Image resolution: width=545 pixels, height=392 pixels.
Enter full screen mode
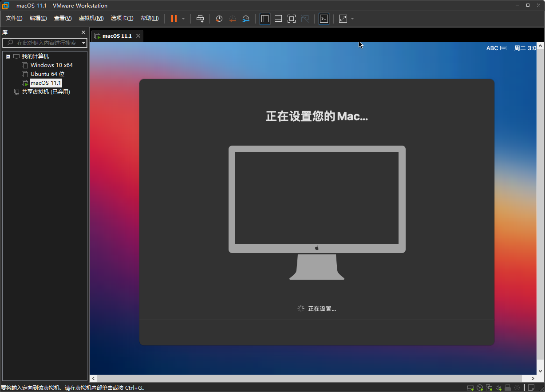[x=292, y=19]
